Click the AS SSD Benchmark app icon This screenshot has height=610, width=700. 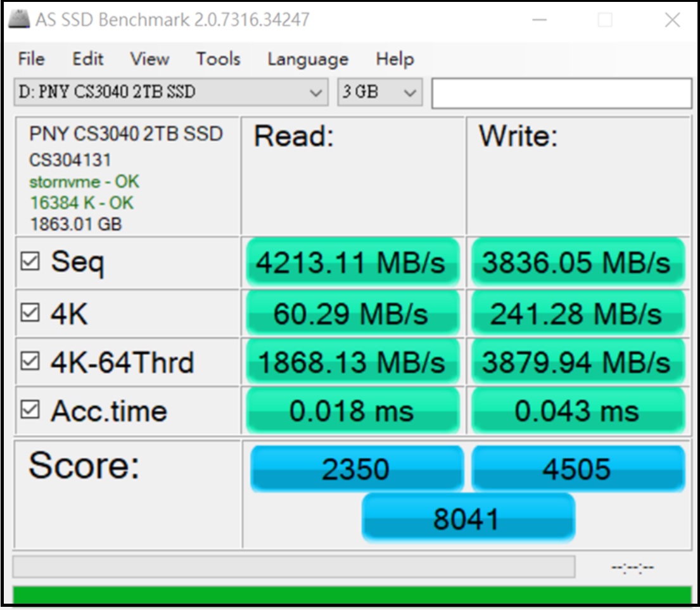point(19,20)
